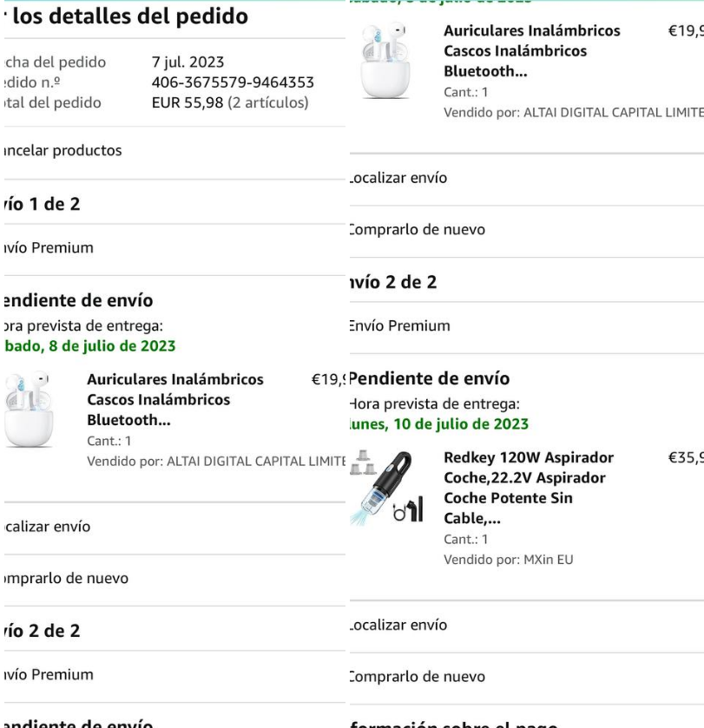The image size is (704, 728).
Task: Open the Auriculares Inalámbricos title under the 8 de julio date
Action: click(x=175, y=399)
